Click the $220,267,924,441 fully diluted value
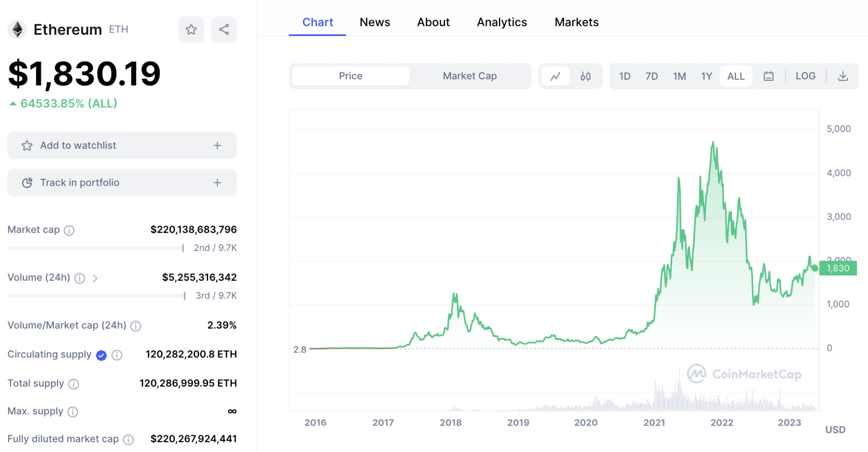Image resolution: width=868 pixels, height=452 pixels. click(193, 439)
